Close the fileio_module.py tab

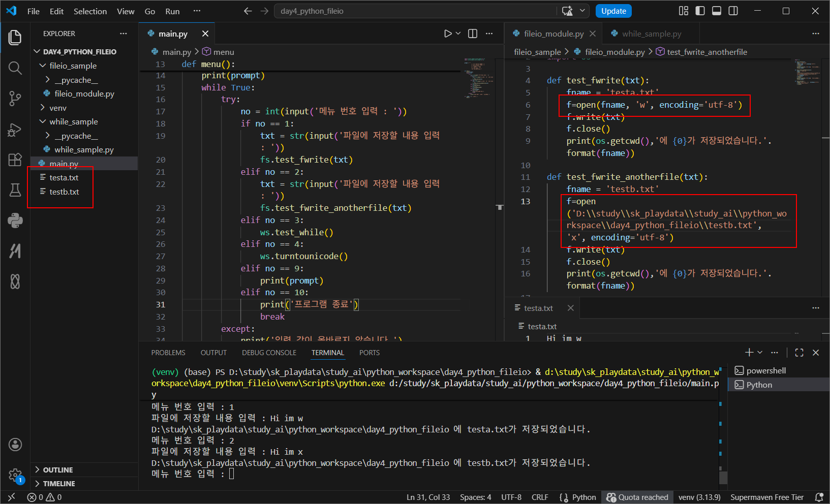tap(593, 34)
